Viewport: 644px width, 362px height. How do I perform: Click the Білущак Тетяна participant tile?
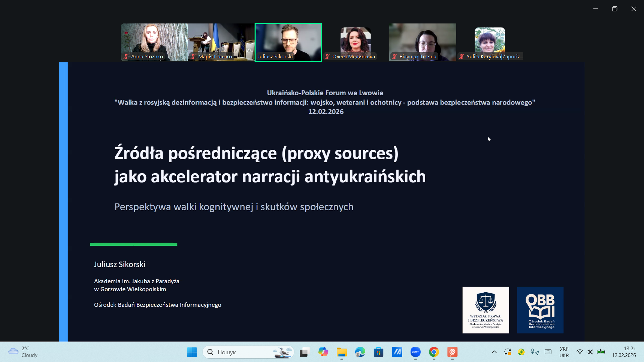point(422,42)
